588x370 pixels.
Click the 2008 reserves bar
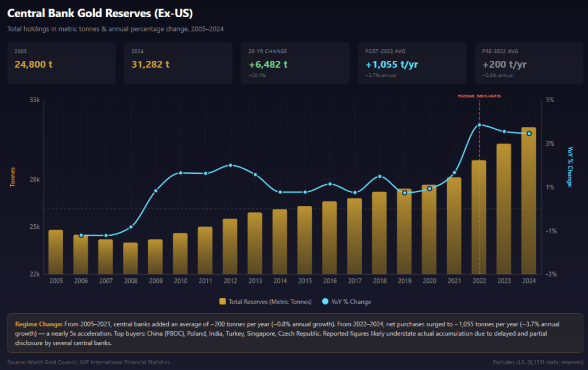(x=130, y=258)
